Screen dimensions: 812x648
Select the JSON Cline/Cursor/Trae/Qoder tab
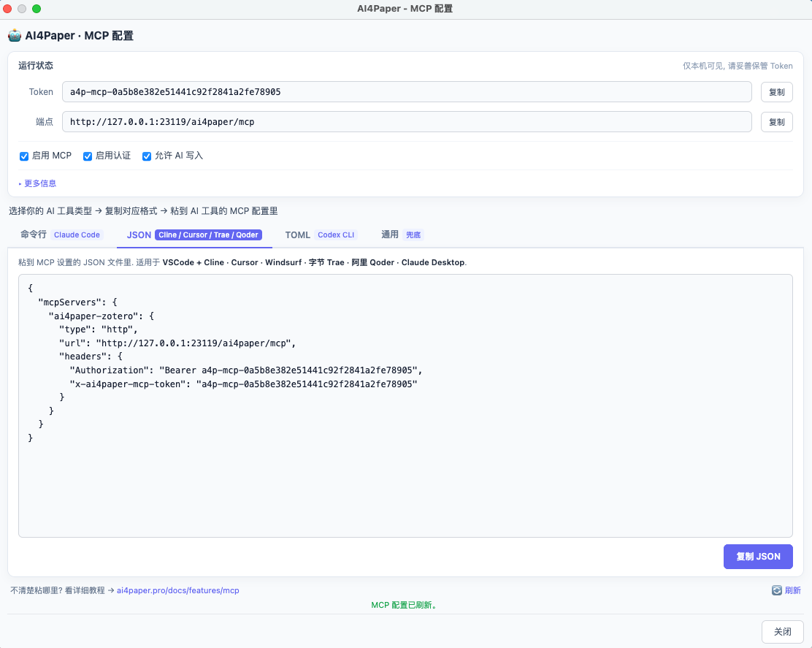[x=194, y=235]
